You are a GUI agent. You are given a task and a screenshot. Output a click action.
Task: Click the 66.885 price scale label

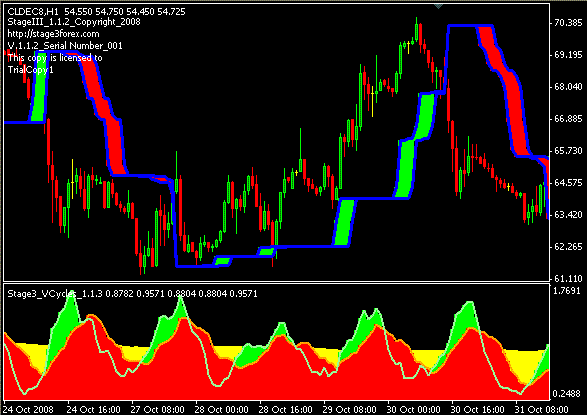pos(568,119)
